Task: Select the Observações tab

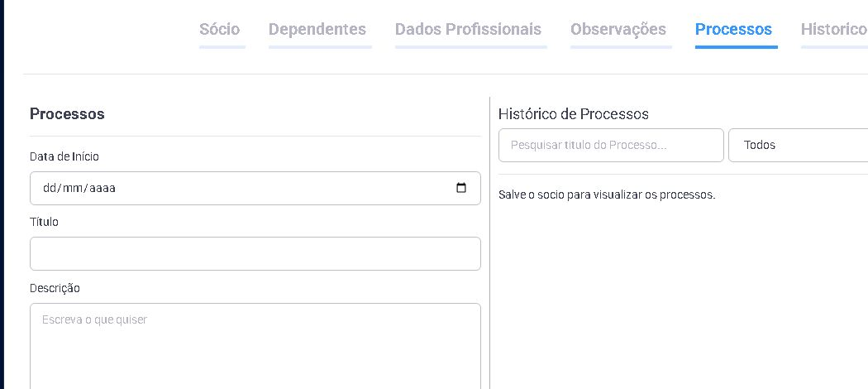Action: (618, 29)
